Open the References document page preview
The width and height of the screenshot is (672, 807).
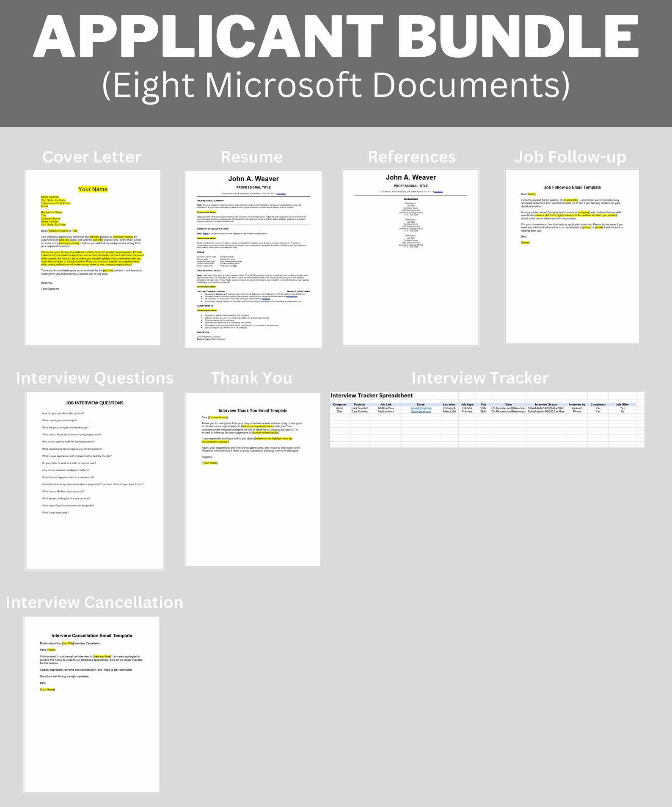pyautogui.click(x=410, y=257)
